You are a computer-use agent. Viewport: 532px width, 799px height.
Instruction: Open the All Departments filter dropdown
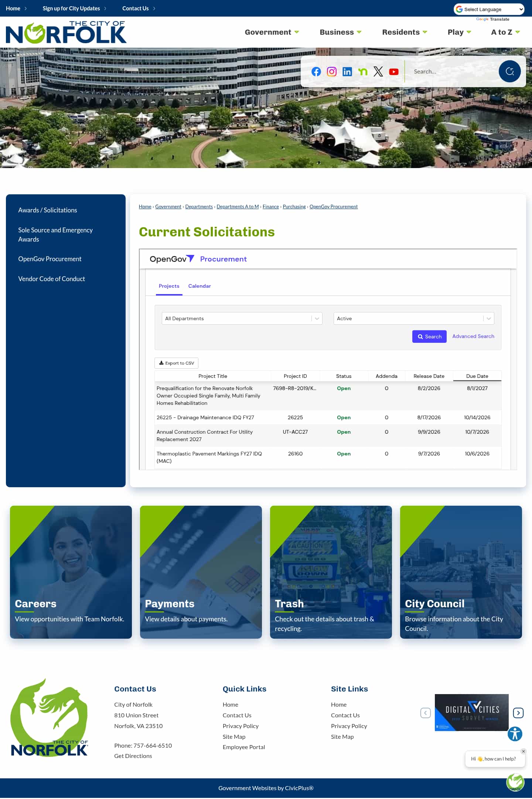pyautogui.click(x=242, y=318)
